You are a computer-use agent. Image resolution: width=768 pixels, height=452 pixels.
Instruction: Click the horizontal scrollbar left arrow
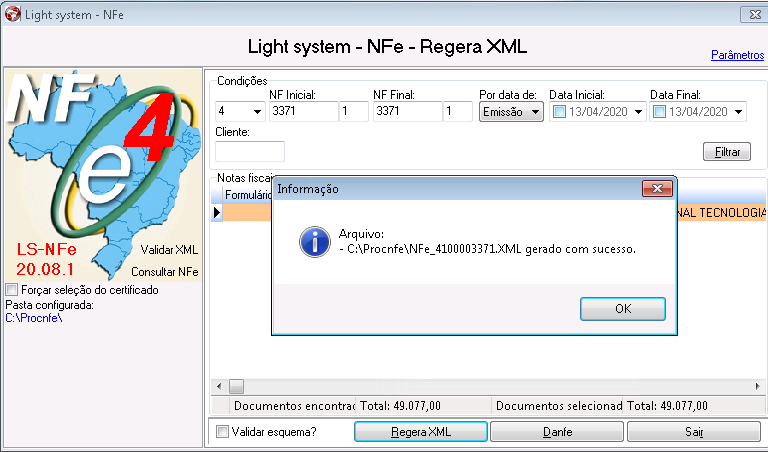(219, 386)
